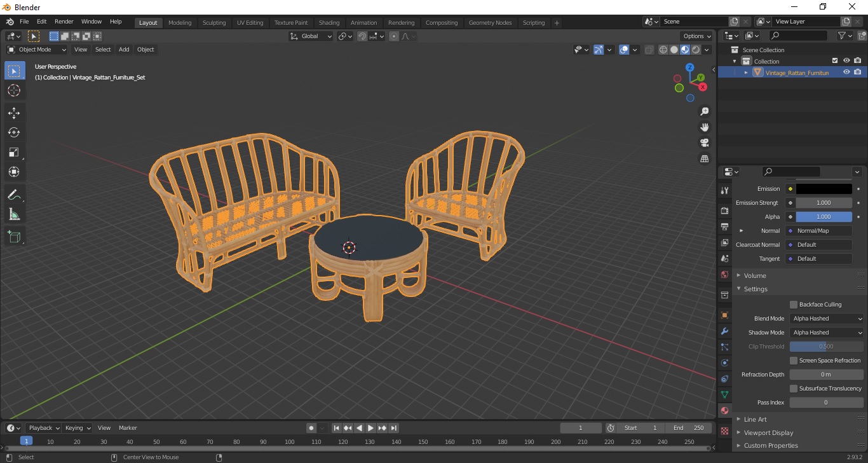Screen dimensions: 868x463
Task: Click the zoom viewport magnifier icon
Action: (705, 111)
